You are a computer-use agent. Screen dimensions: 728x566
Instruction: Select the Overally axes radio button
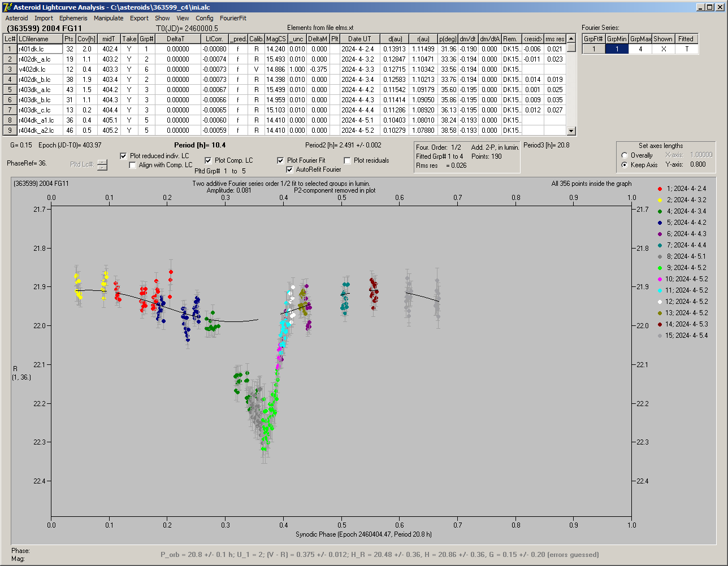(625, 155)
